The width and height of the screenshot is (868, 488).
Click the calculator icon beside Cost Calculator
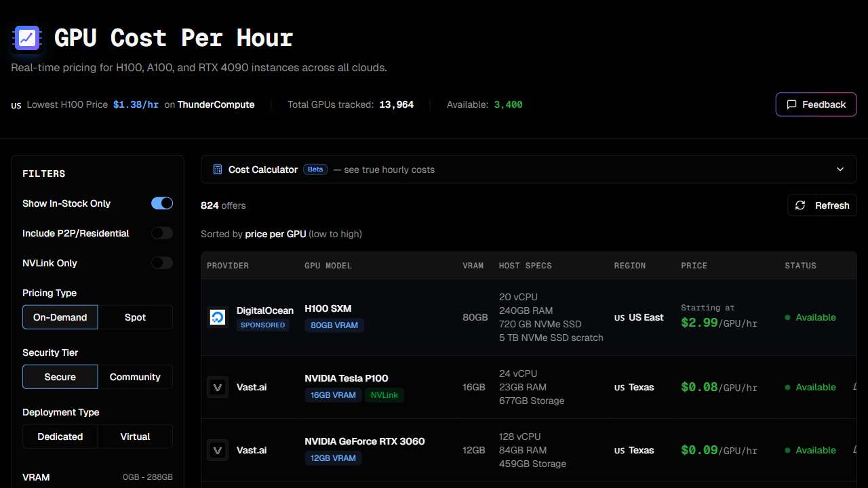point(217,169)
